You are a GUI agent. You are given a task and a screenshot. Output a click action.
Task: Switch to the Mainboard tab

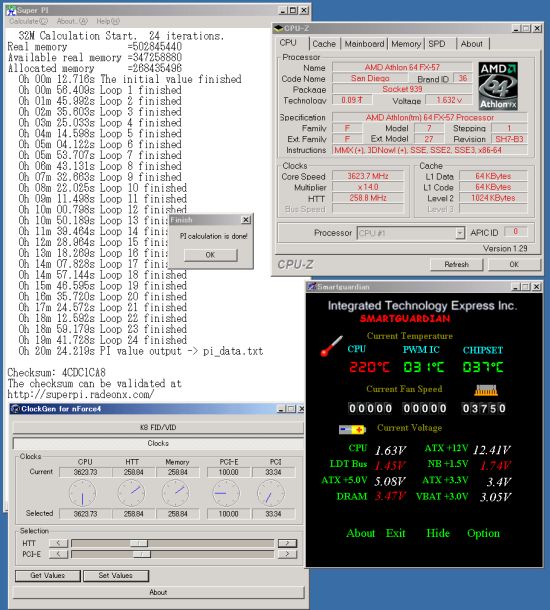click(364, 44)
